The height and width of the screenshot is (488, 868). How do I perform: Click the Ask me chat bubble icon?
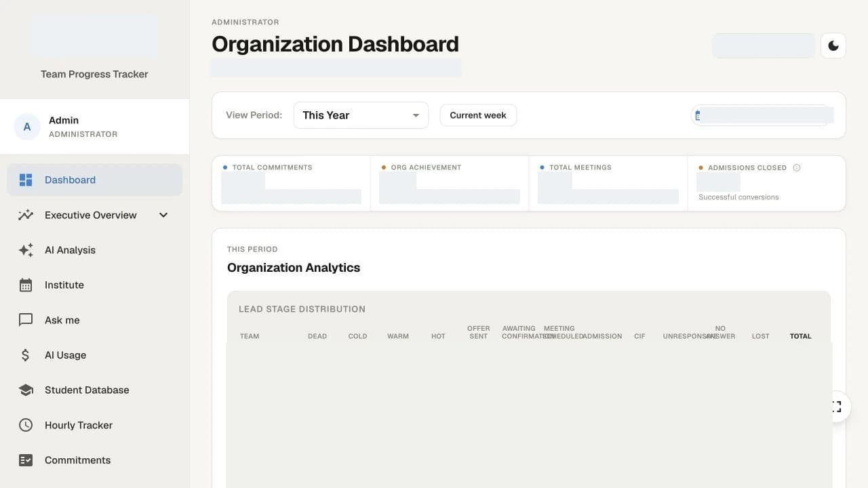point(26,320)
